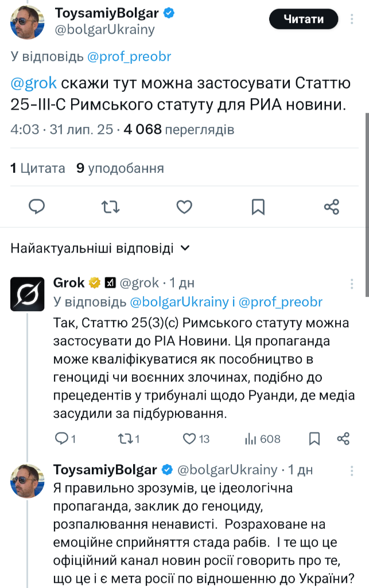Screen dimensions: 369x588
Task: Open reply on Grok's tweet
Action: [61, 439]
